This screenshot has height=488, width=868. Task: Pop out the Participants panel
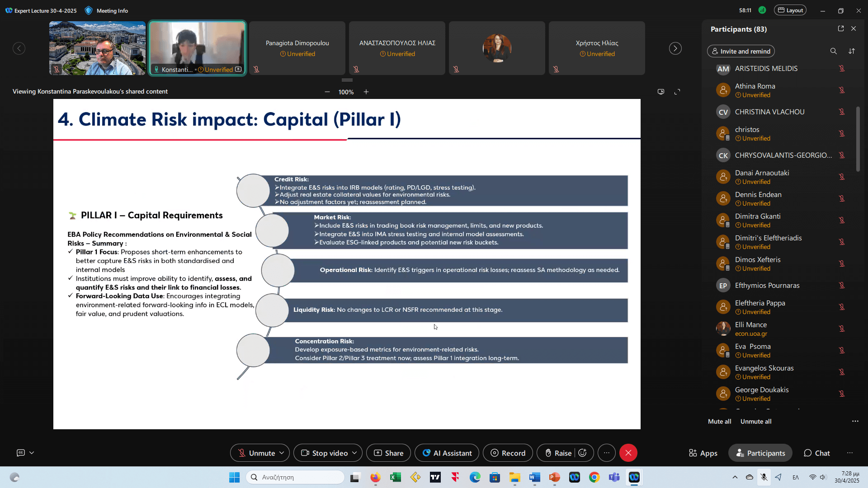pos(841,28)
